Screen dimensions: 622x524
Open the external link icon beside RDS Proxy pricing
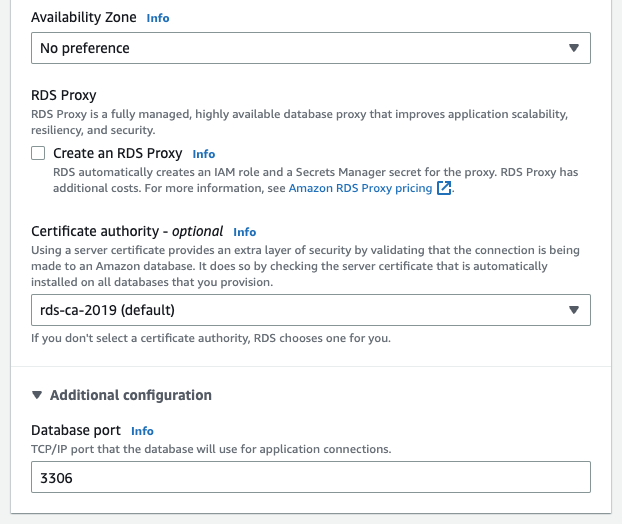click(x=444, y=188)
